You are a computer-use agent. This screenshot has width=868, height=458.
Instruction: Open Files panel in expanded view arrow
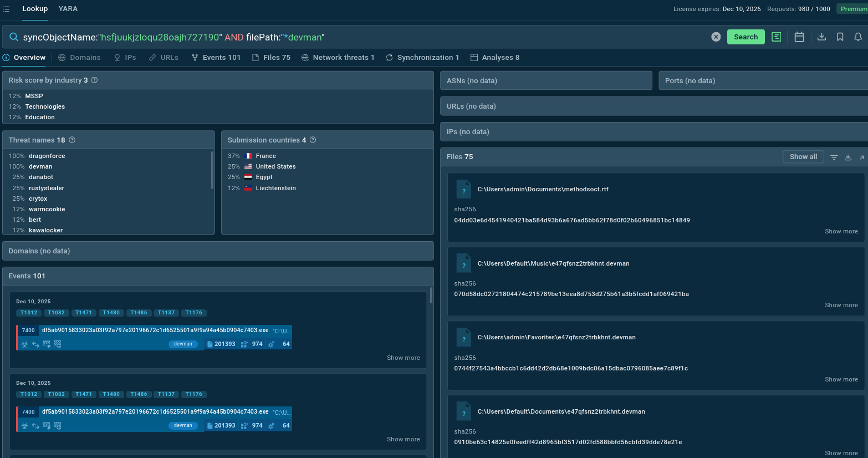coord(862,157)
